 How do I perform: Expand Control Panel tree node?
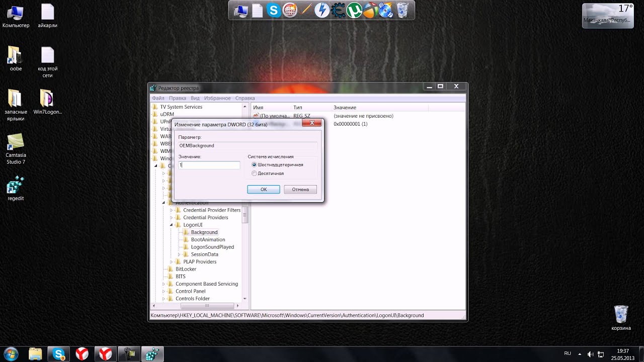click(164, 292)
